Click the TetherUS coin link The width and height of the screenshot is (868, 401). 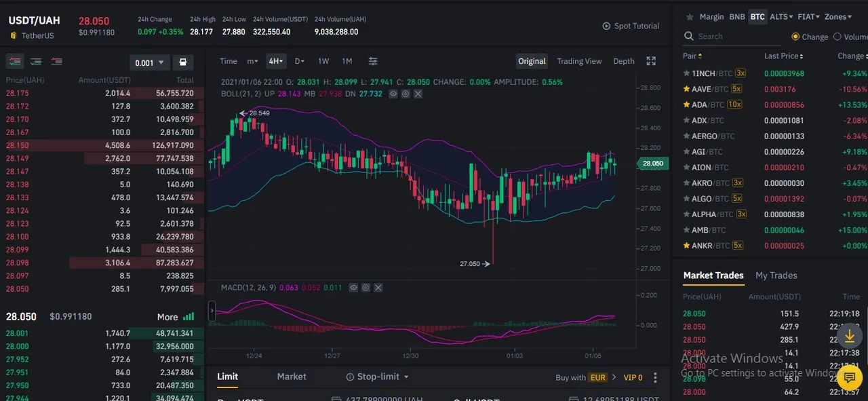click(37, 35)
